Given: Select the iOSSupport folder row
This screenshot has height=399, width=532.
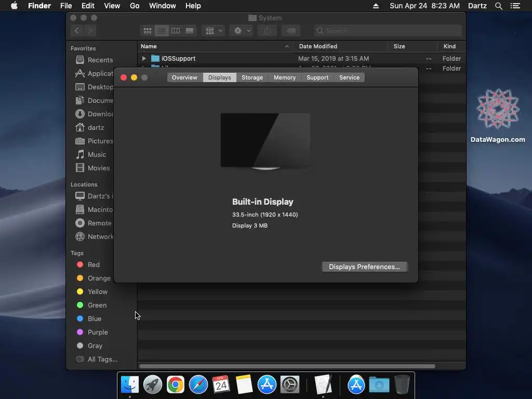Looking at the screenshot, I should (x=301, y=58).
